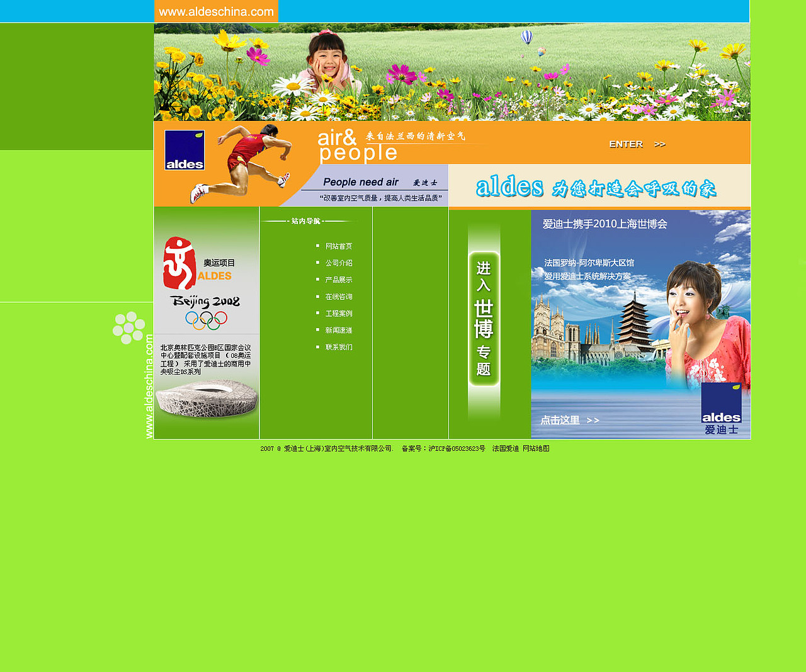Open the 产品展示 navigation link
The image size is (806, 672).
(339, 280)
